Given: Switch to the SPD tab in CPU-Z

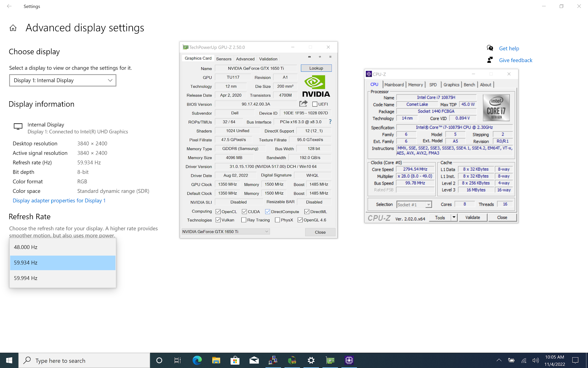Looking at the screenshot, I should [x=433, y=85].
